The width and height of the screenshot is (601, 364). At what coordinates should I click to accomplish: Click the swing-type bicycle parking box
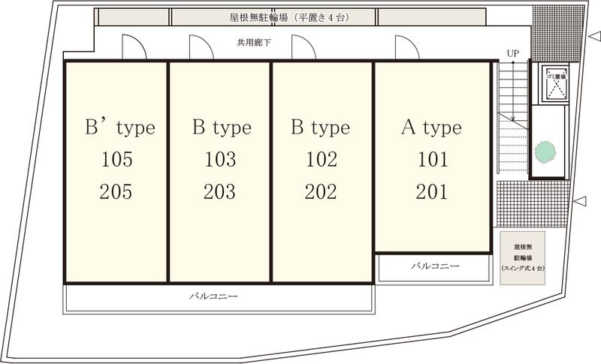coord(522,258)
